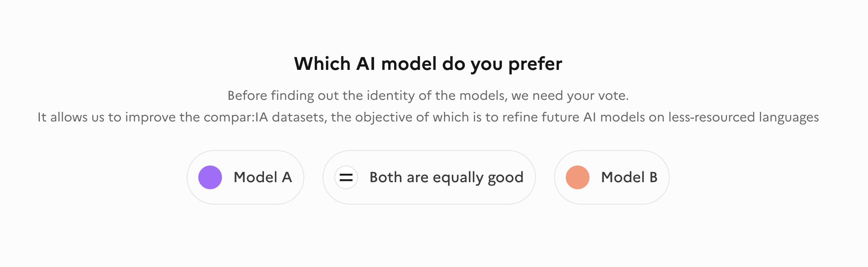The image size is (868, 267).
Task: Click the purple circle for Model A
Action: (210, 178)
